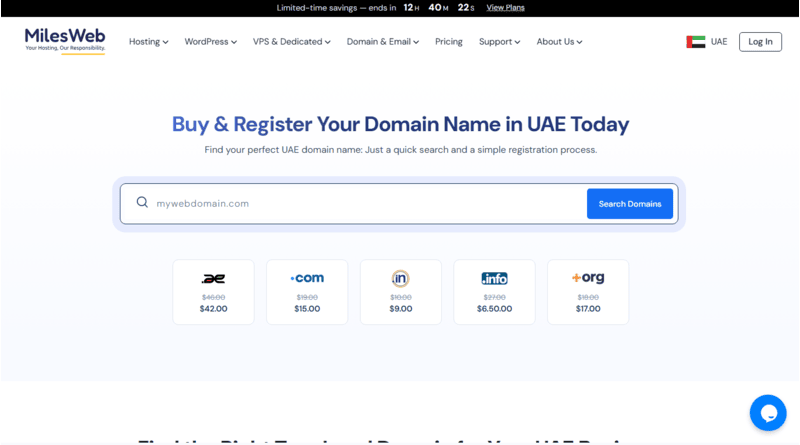Image resolution: width=800 pixels, height=445 pixels.
Task: Click the MilesWeb logo
Action: tap(65, 41)
